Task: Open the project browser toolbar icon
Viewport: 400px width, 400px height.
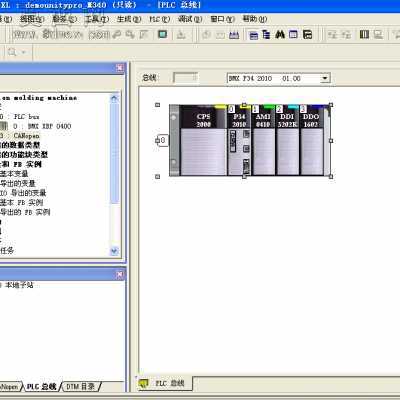Action: [254, 35]
